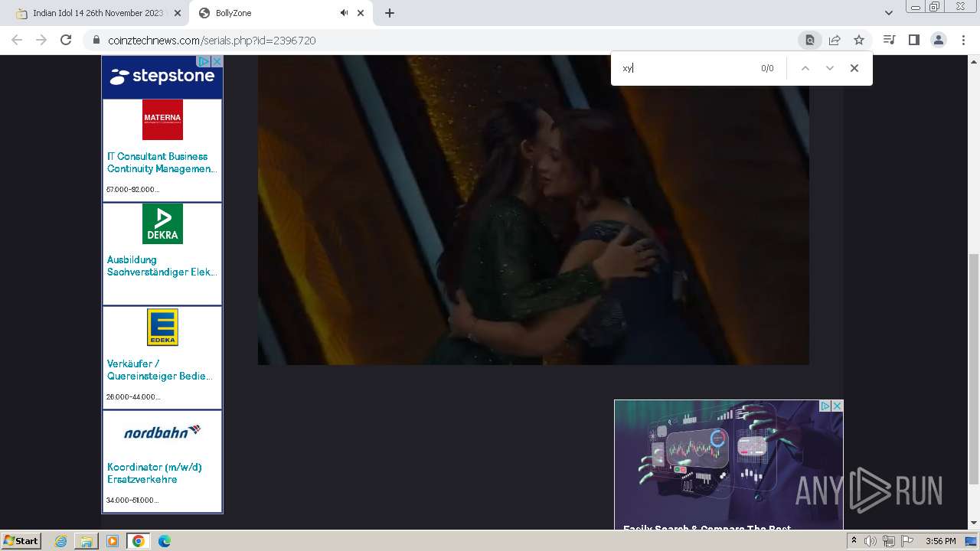Screen dimensions: 980x551
Task: View site information lock icon
Action: point(96,40)
